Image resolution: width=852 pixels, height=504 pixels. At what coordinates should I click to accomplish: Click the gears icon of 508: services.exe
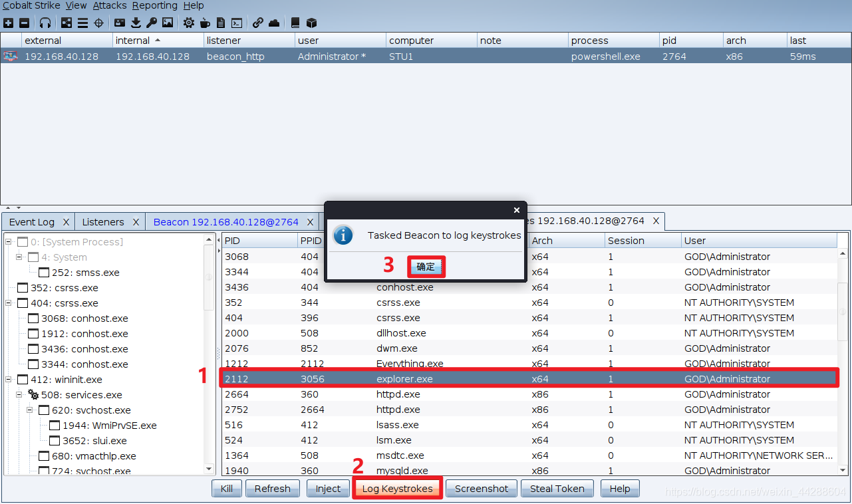33,395
